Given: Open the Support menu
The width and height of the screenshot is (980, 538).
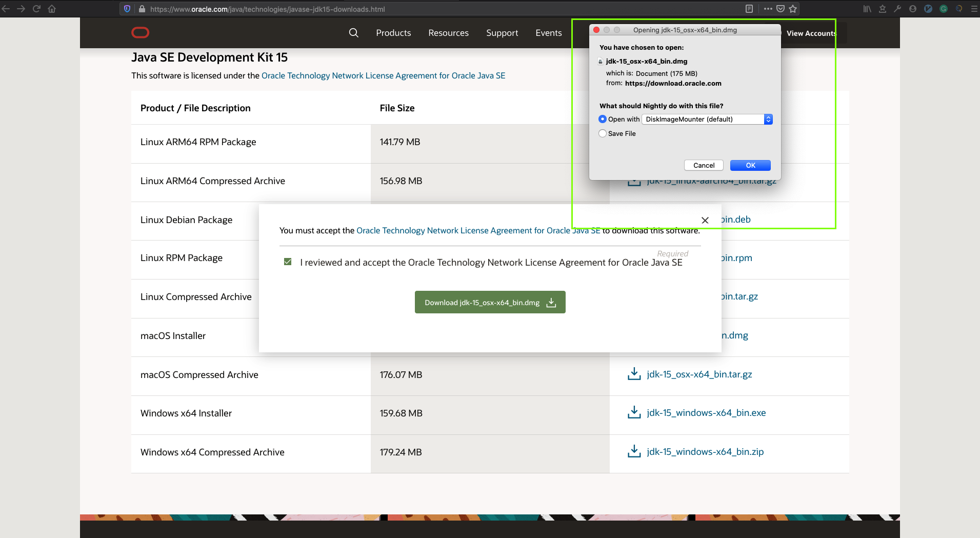Looking at the screenshot, I should point(502,33).
